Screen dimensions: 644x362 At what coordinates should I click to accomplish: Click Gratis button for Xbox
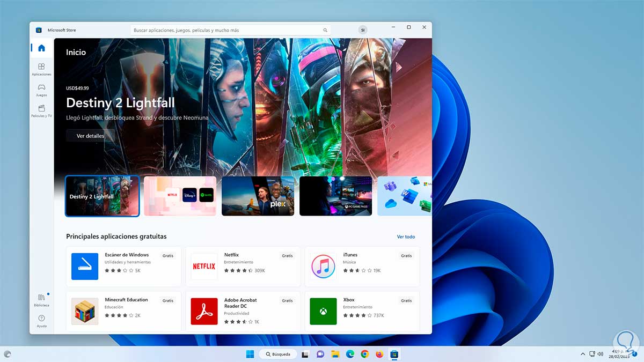point(406,301)
